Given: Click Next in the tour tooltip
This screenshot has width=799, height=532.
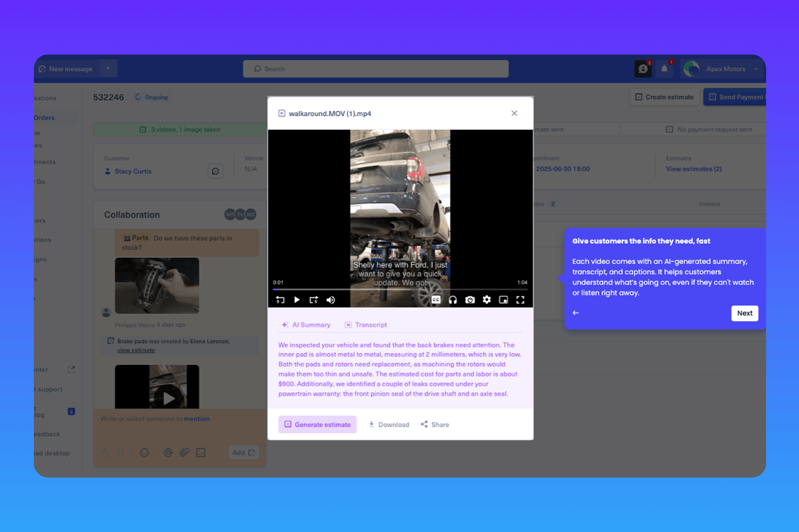Looking at the screenshot, I should pyautogui.click(x=744, y=313).
